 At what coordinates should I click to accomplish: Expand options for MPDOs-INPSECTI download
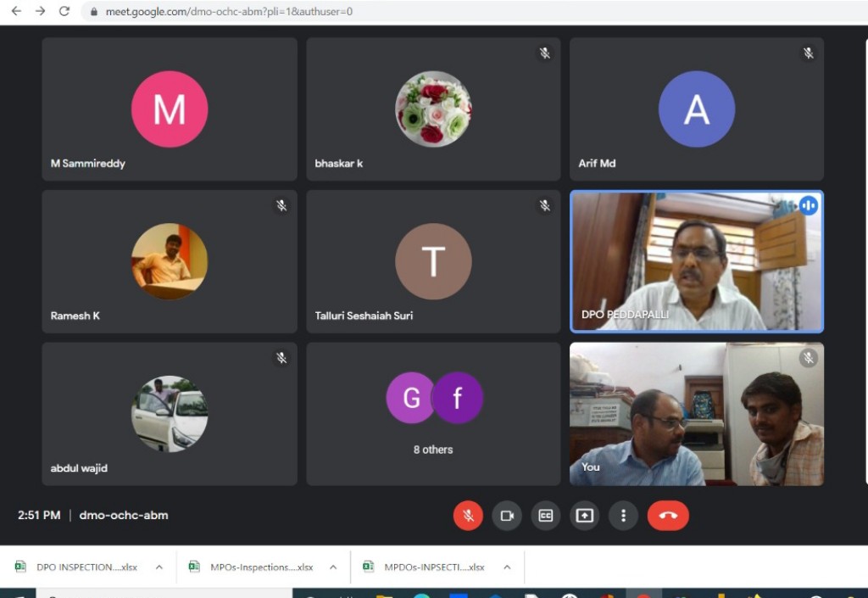click(x=507, y=567)
